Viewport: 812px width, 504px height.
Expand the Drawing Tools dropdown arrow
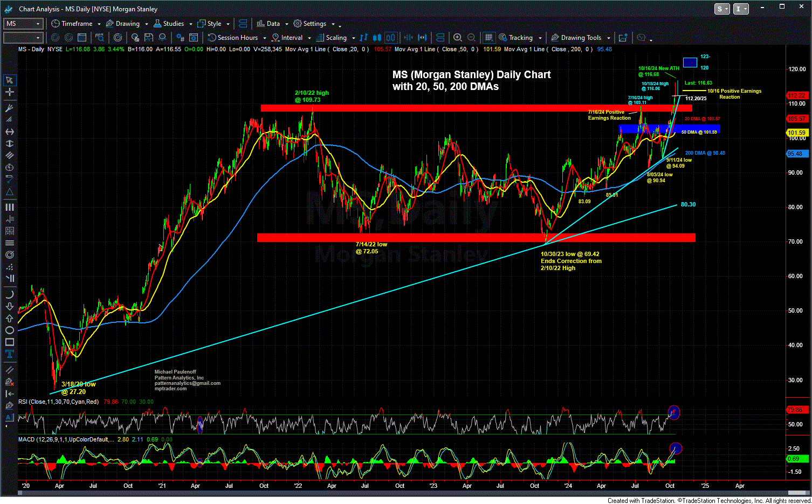click(608, 38)
